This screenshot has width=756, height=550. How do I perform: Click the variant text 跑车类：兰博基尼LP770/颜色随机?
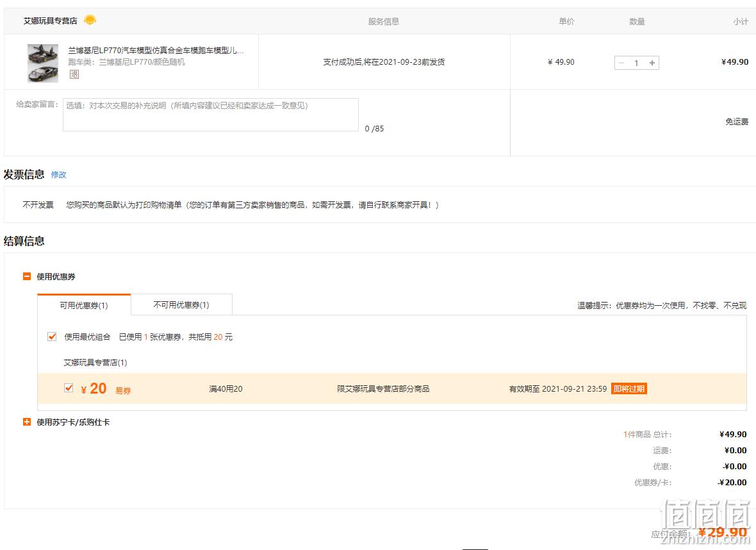[x=126, y=62]
